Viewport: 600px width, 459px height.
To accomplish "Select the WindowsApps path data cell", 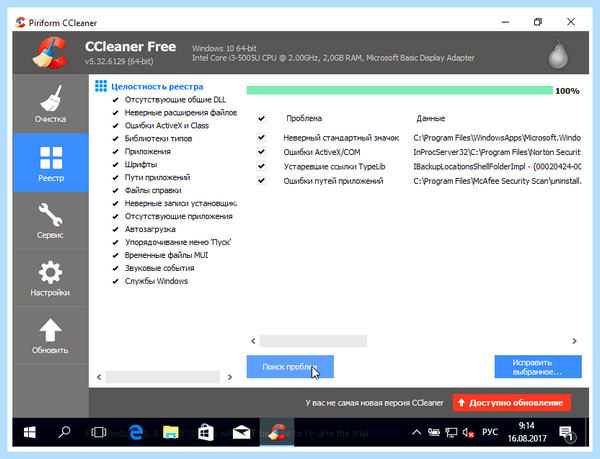I will click(x=497, y=137).
